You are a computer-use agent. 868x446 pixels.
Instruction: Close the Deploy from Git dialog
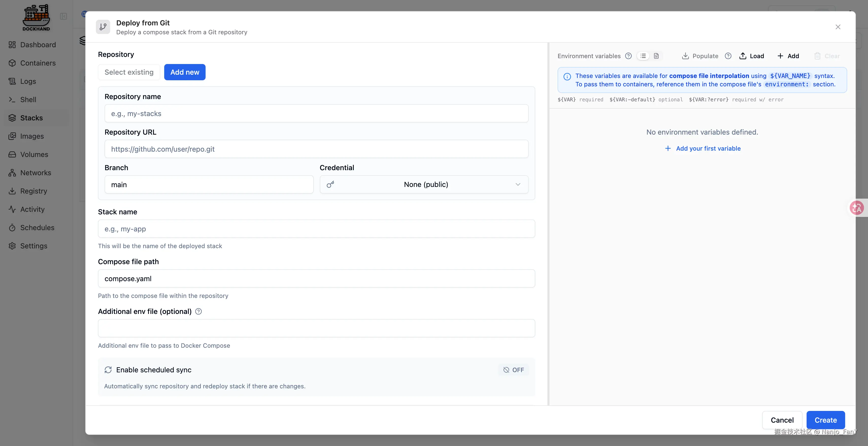coord(838,27)
